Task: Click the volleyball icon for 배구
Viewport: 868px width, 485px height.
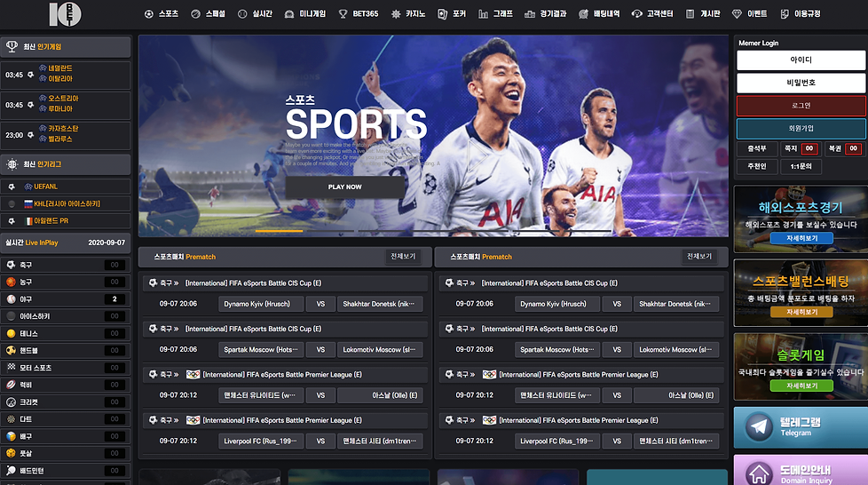Action: point(11,436)
